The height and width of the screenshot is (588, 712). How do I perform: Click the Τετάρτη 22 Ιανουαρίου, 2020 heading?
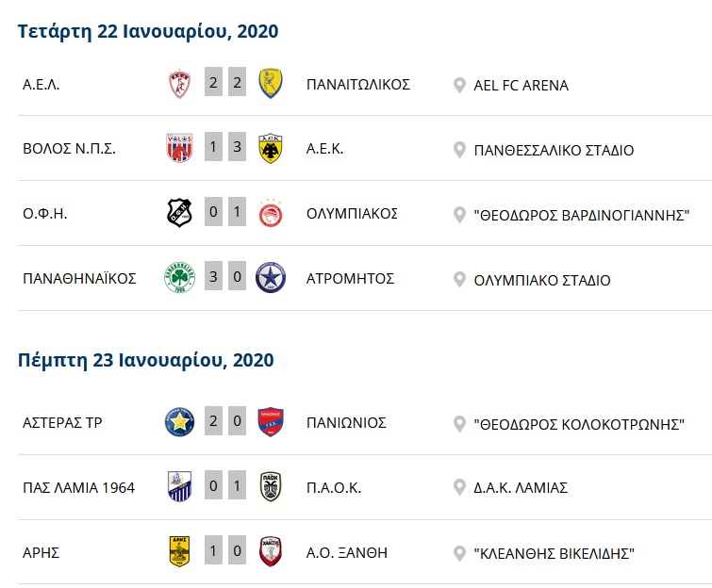pyautogui.click(x=148, y=31)
